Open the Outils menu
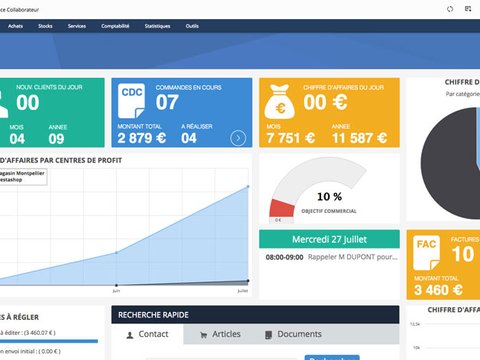 [192, 26]
